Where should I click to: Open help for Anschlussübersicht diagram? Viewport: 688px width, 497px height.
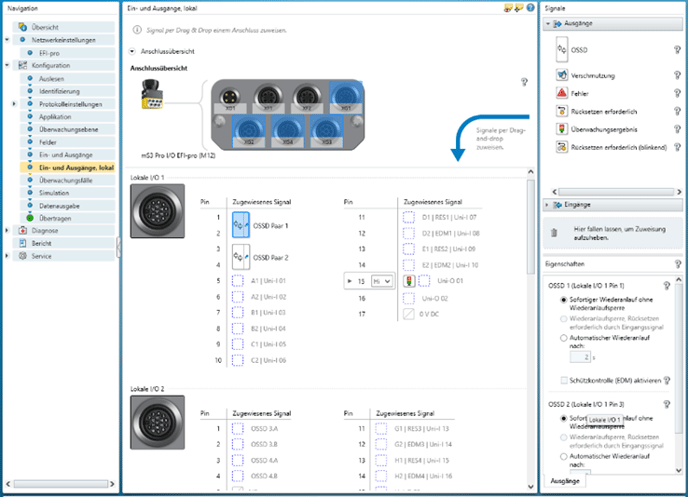click(x=524, y=82)
